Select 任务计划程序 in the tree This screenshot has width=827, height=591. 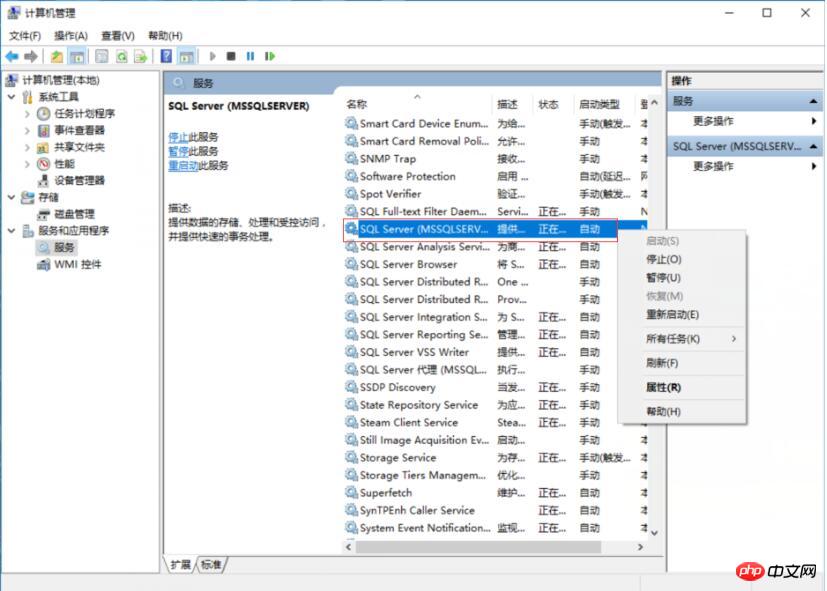[84, 113]
